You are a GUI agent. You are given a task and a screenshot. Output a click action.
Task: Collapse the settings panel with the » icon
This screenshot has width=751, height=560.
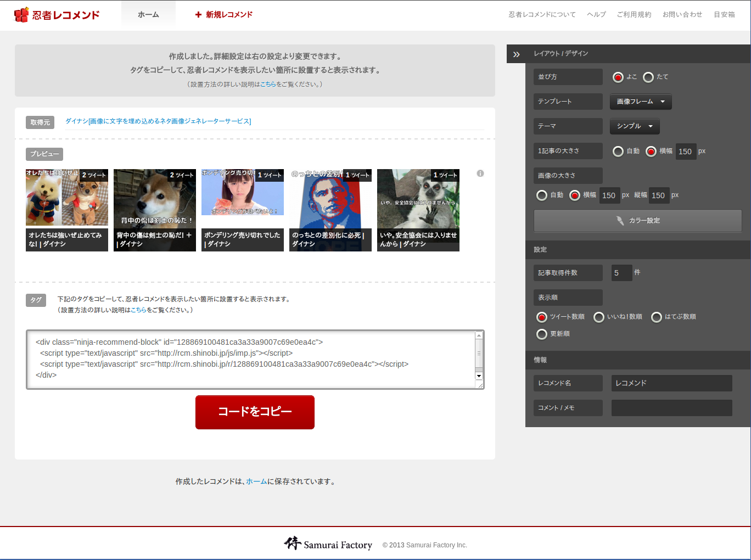coord(516,54)
